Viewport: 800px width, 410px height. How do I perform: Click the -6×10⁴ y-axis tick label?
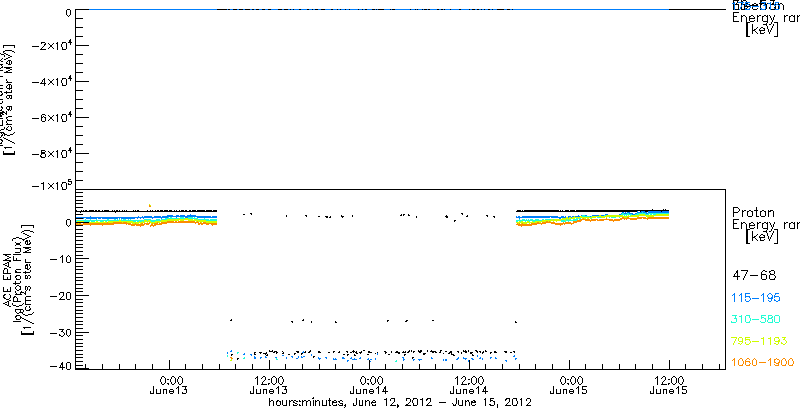coord(51,117)
